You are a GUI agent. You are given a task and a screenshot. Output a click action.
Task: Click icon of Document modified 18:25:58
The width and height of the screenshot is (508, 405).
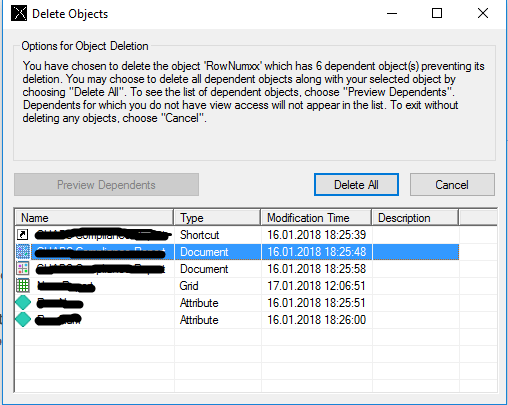[23, 269]
